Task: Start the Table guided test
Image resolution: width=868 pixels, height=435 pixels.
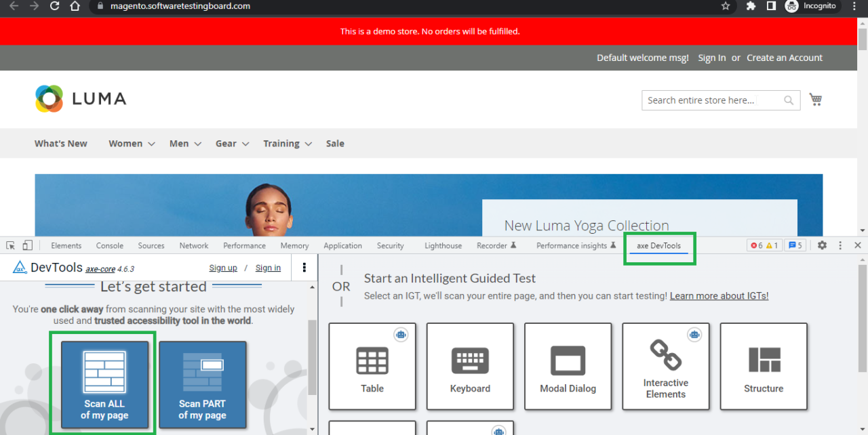Action: pyautogui.click(x=372, y=367)
